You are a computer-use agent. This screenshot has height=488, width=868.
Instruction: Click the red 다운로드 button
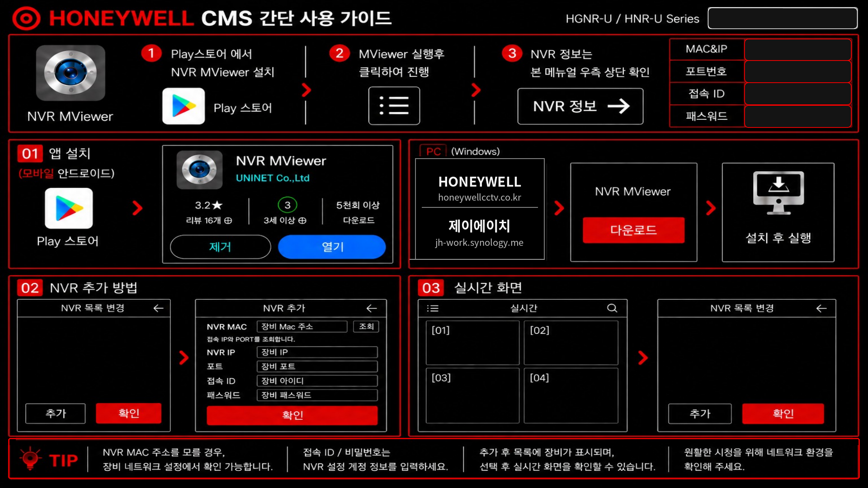(633, 230)
